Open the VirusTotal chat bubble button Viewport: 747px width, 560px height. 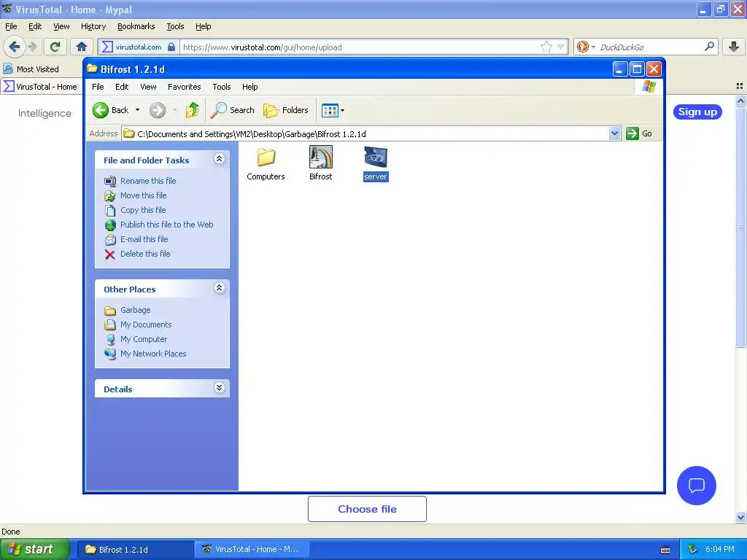pyautogui.click(x=697, y=485)
